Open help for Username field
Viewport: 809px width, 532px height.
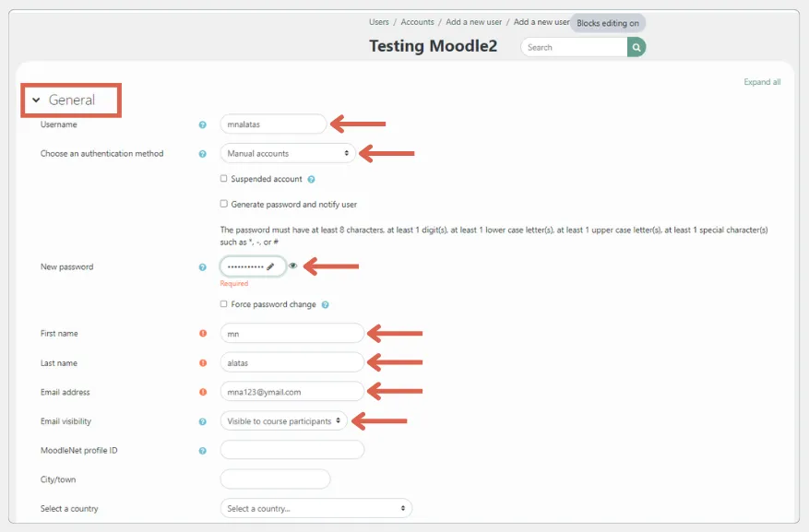pos(203,124)
